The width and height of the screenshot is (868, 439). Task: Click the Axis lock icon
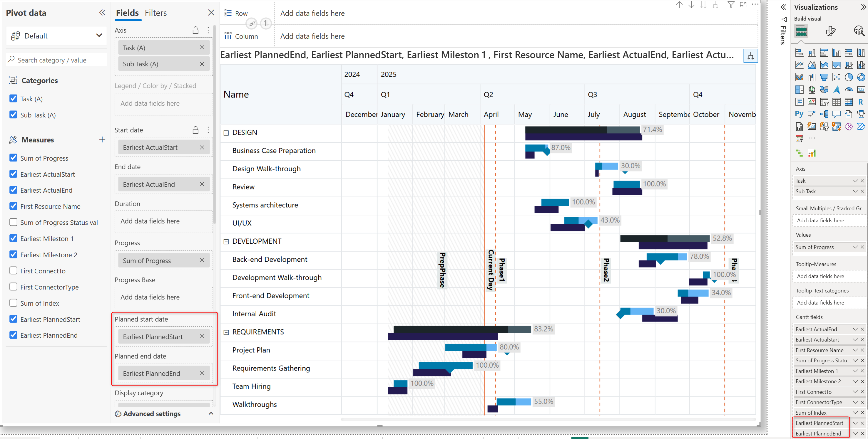[x=195, y=30]
